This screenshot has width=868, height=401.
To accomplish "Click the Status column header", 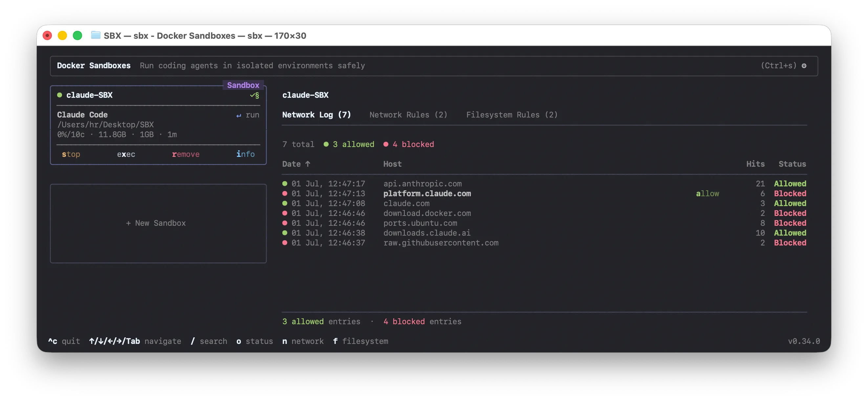I will pos(792,164).
